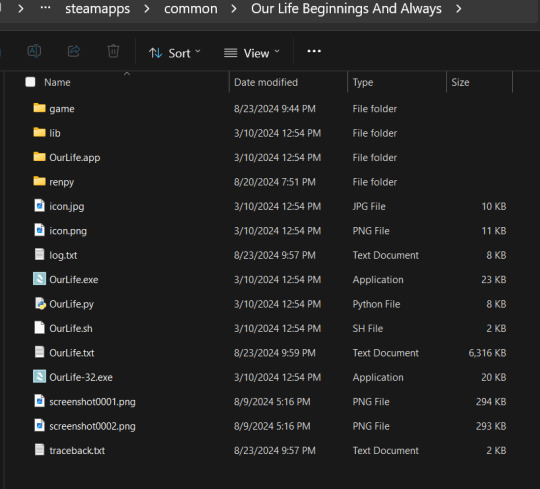The height and width of the screenshot is (489, 540).
Task: Click the steamapps breadcrumb
Action: (97, 9)
